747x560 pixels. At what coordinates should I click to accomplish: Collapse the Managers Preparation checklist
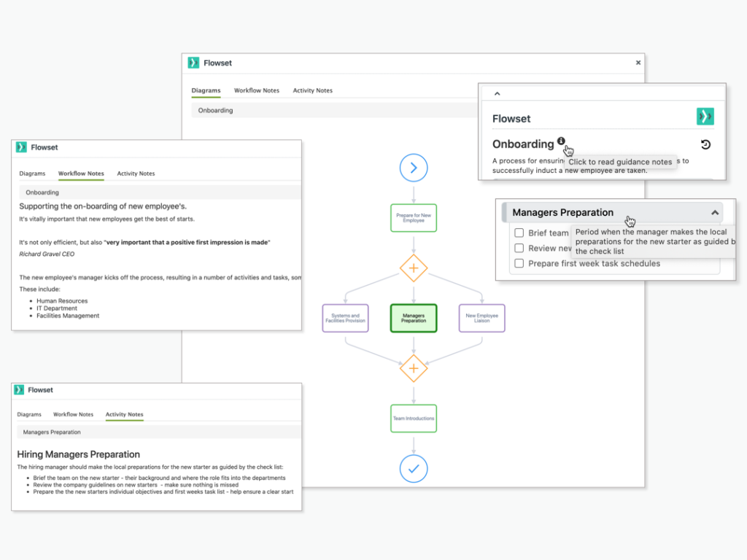coord(715,212)
